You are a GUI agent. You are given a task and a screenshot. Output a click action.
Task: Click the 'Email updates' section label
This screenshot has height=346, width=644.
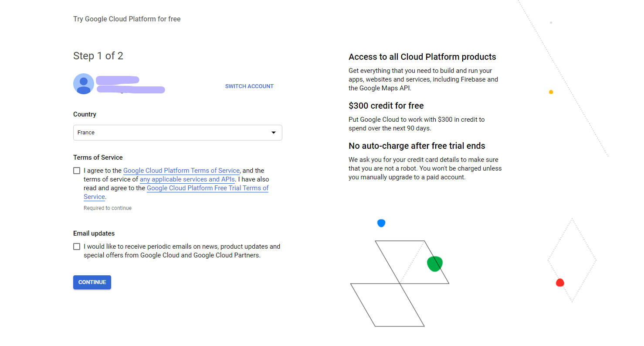point(94,233)
